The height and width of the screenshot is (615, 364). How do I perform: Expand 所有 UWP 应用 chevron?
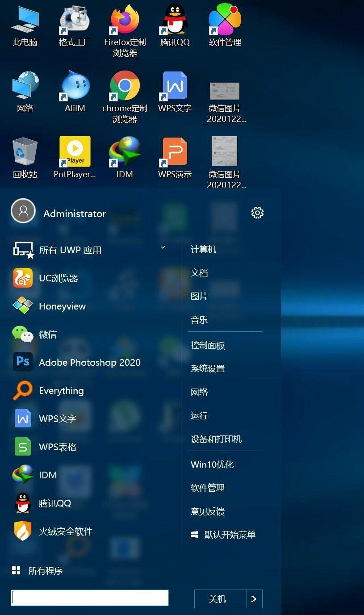(163, 247)
